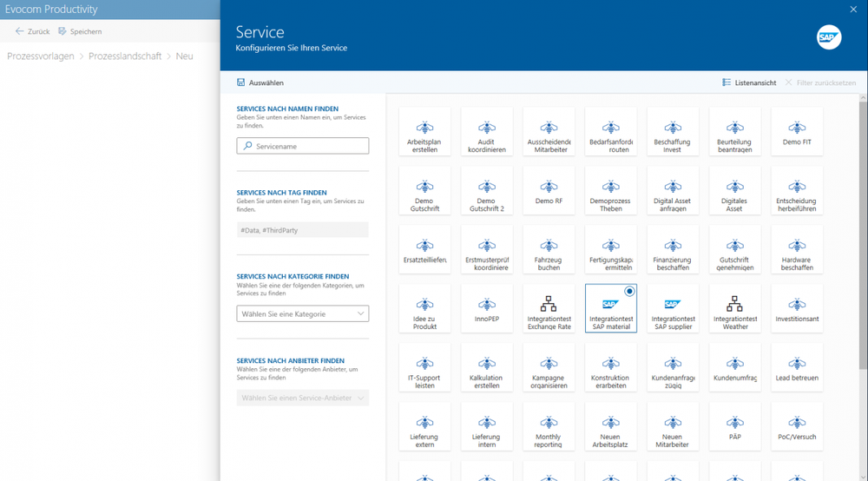Viewport: 868px width, 481px height.
Task: Select the Arbeitsplan erstellen service tile
Action: coord(424,133)
